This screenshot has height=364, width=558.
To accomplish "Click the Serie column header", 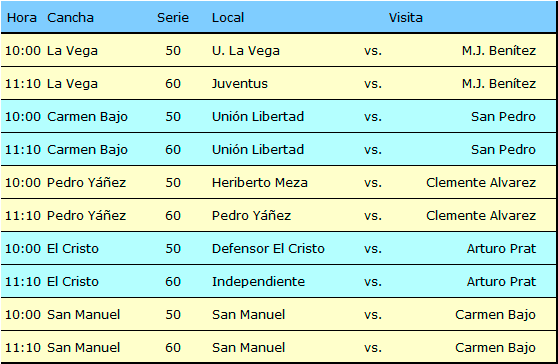I will coord(173,17).
